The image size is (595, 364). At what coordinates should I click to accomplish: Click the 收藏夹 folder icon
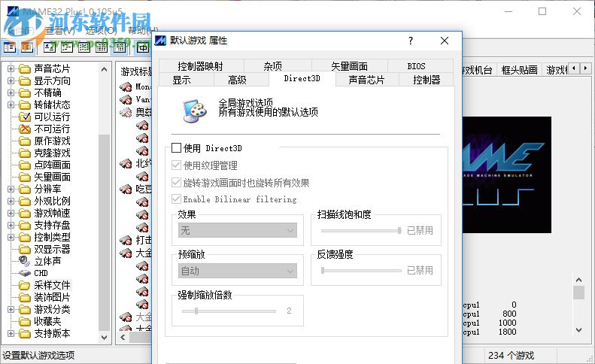25,321
